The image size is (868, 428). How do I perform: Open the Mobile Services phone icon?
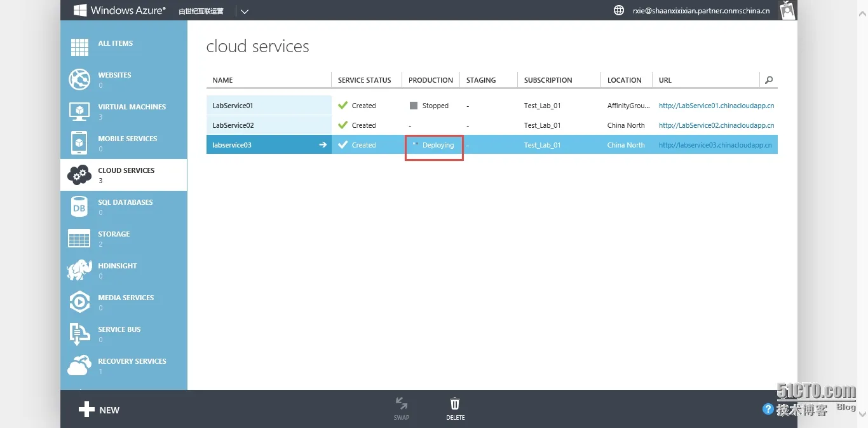click(79, 142)
